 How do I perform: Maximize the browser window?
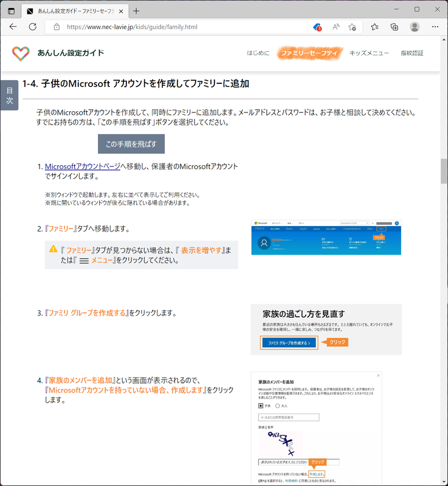pos(417,10)
